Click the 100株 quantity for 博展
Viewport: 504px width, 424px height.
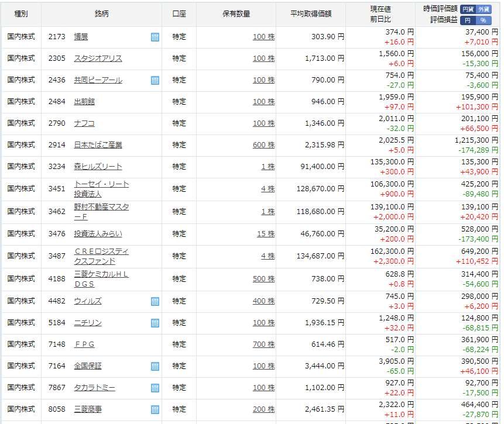[x=263, y=37]
